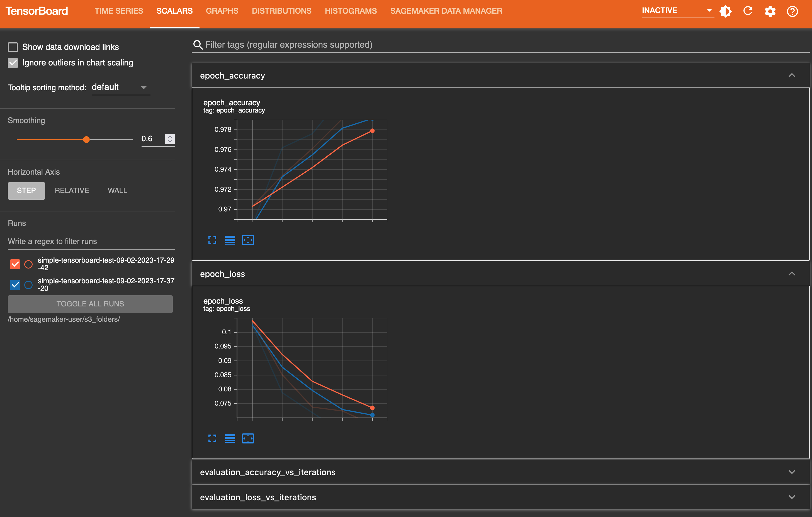Viewport: 812px width, 517px height.
Task: Select the SCALARS tab
Action: [x=175, y=10]
